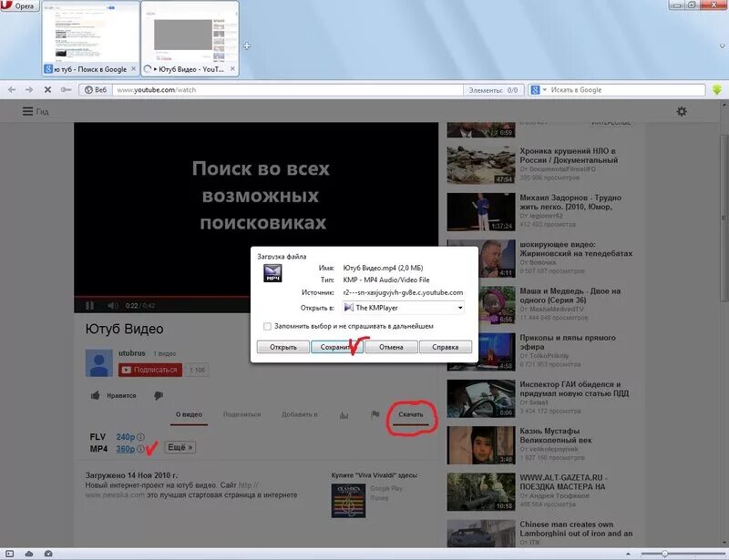Image resolution: width=729 pixels, height=560 pixels.
Task: Click the Открыть button in download dialog
Action: [x=283, y=347]
